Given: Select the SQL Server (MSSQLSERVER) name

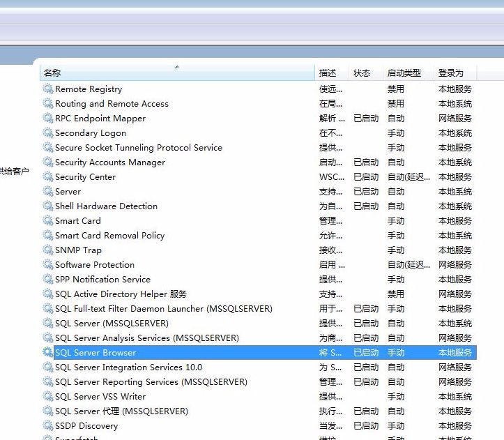Looking at the screenshot, I should tap(112, 324).
